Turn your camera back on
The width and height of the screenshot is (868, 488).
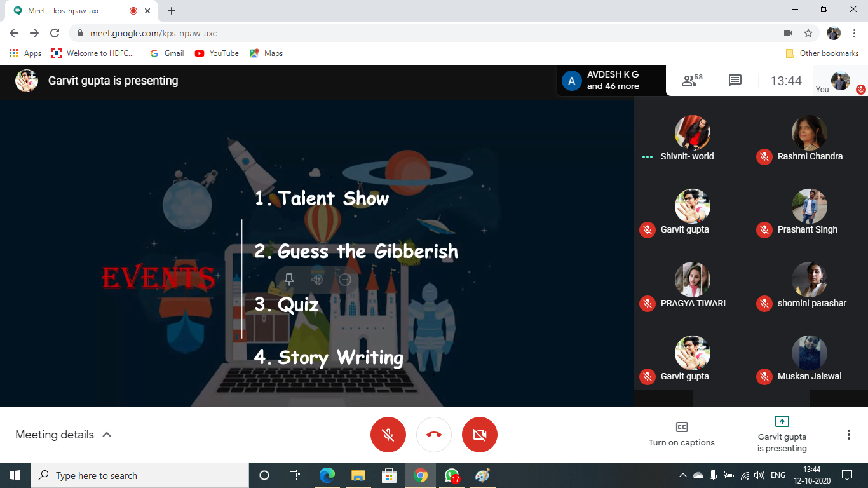point(480,435)
